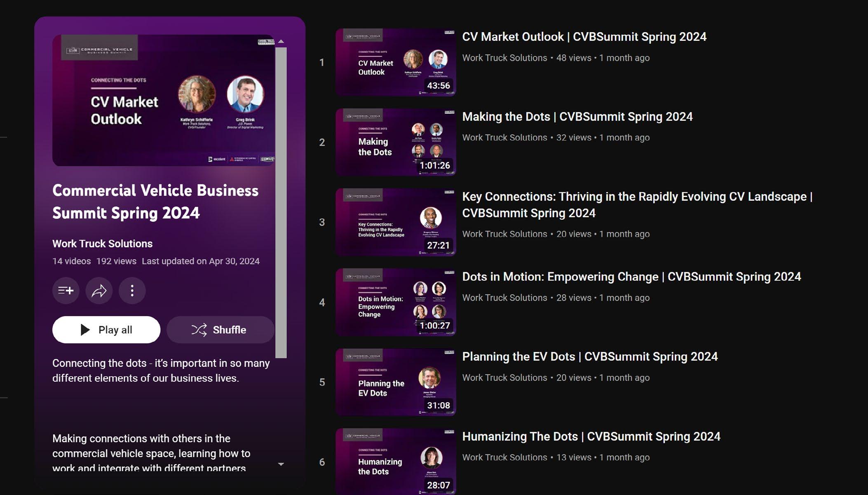This screenshot has height=495, width=868.
Task: Open the three-dot more actions menu
Action: (132, 291)
